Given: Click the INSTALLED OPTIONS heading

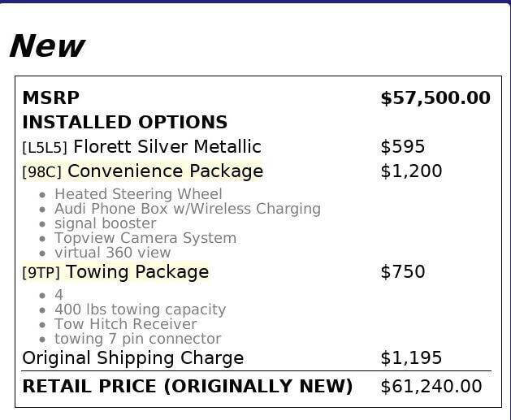Looking at the screenshot, I should pos(124,123).
